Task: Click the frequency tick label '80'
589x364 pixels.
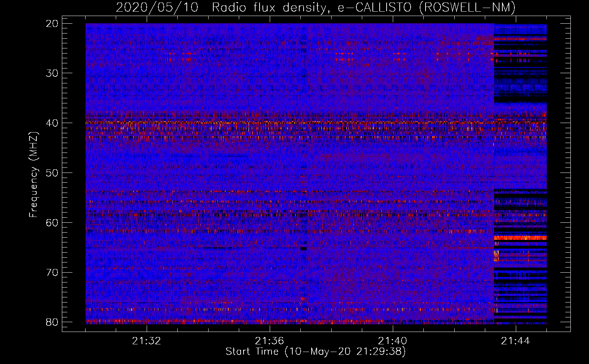Action: coord(52,322)
